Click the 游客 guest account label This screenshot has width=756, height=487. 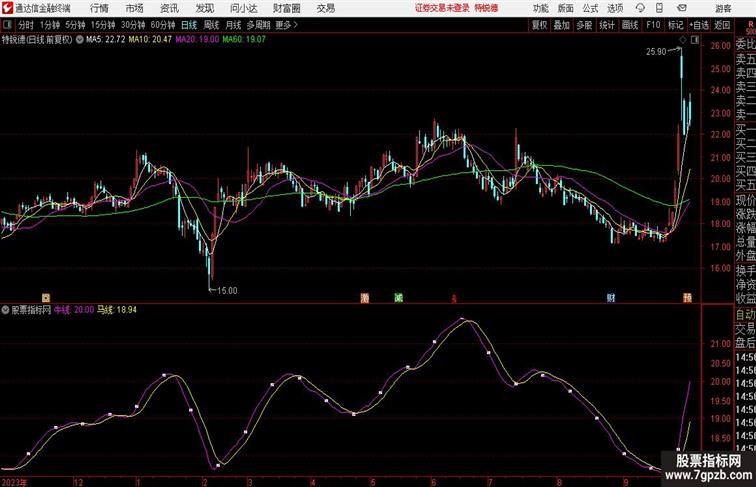(724, 8)
